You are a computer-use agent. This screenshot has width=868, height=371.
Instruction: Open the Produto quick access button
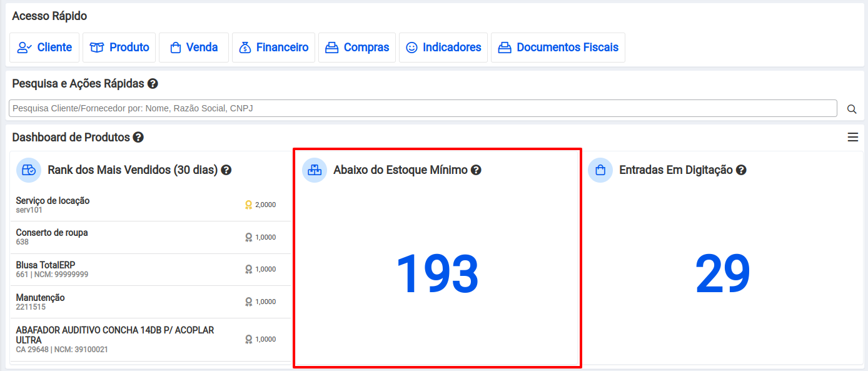[119, 48]
